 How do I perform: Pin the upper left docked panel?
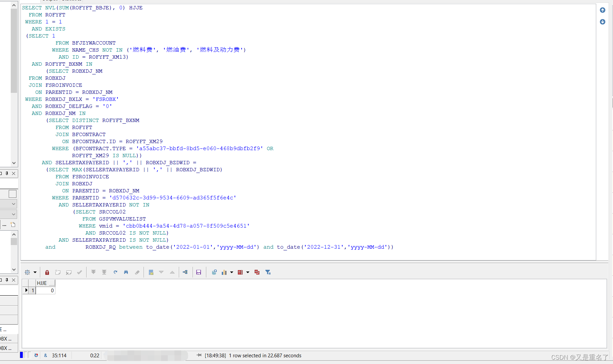[x=7, y=174]
